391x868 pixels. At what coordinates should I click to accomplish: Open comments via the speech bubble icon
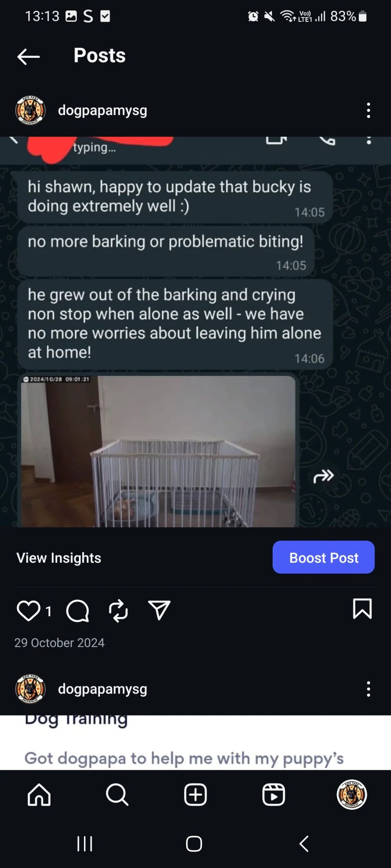77,611
